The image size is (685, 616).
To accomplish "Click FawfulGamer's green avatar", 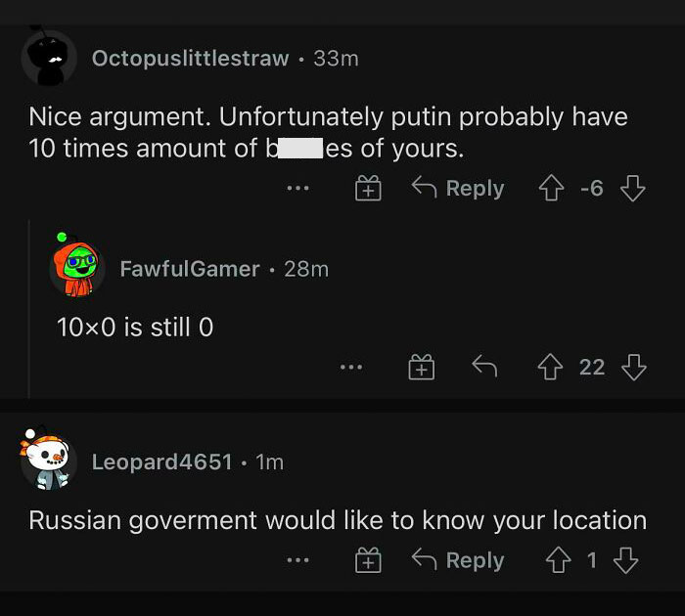I will point(76,267).
